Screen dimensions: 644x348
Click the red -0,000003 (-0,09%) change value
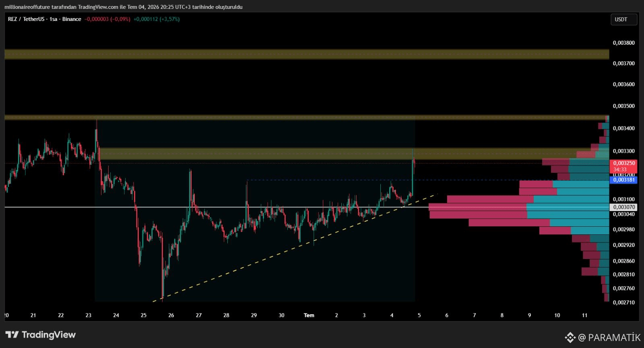click(107, 19)
